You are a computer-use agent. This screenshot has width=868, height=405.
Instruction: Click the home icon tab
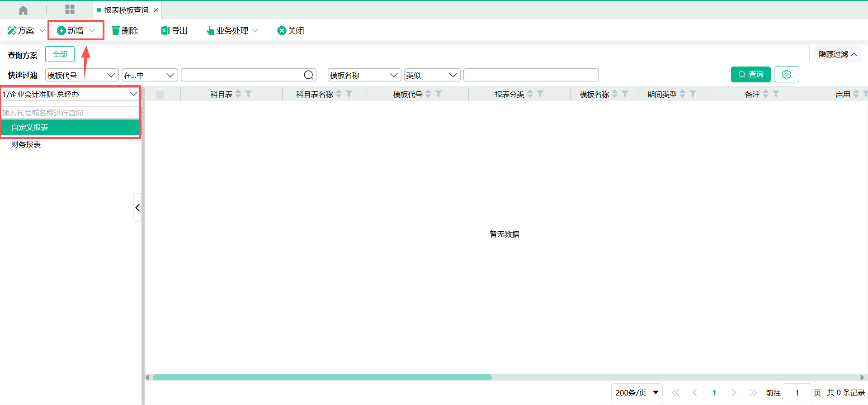pos(23,10)
